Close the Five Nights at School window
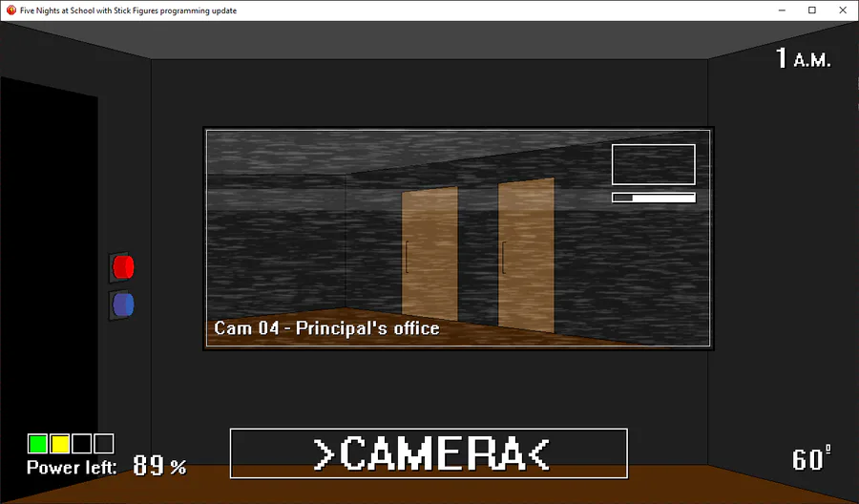The image size is (859, 504). [843, 10]
